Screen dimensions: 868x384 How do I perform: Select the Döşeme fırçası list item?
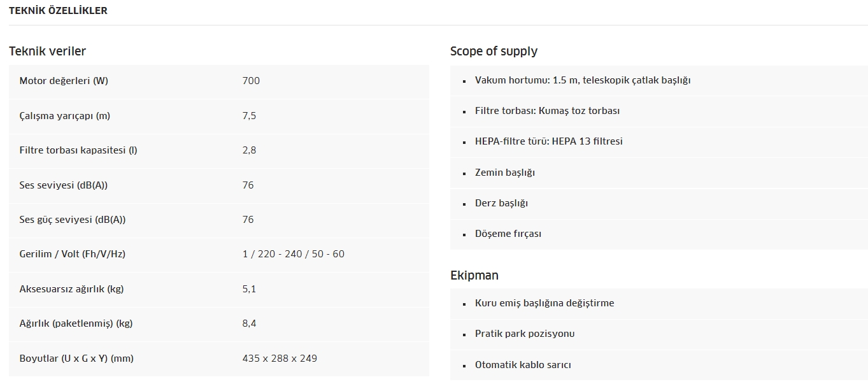pyautogui.click(x=659, y=234)
